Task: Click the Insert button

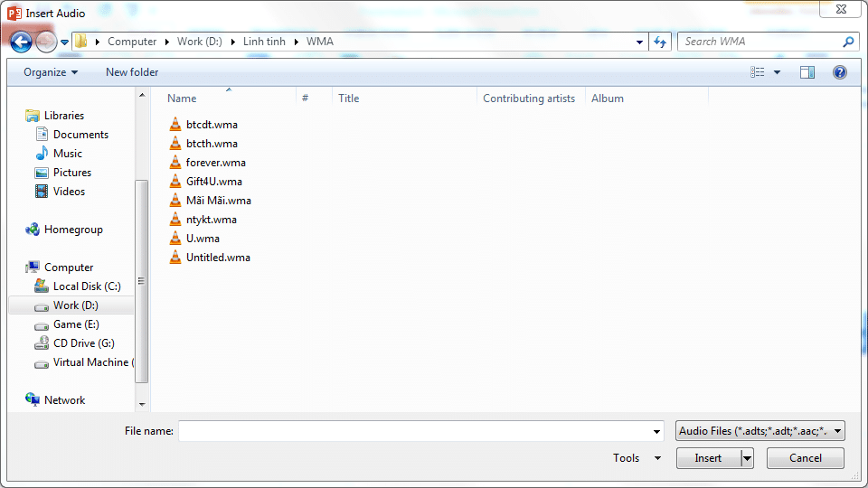Action: tap(708, 458)
